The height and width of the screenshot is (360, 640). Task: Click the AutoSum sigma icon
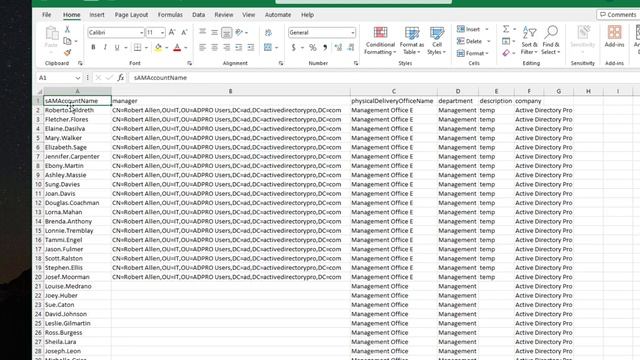506,29
